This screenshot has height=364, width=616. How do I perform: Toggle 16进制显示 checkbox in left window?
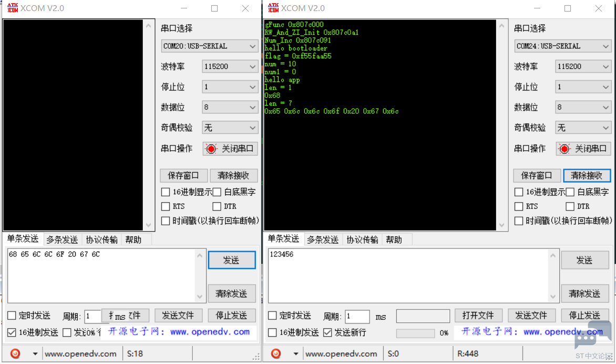166,192
